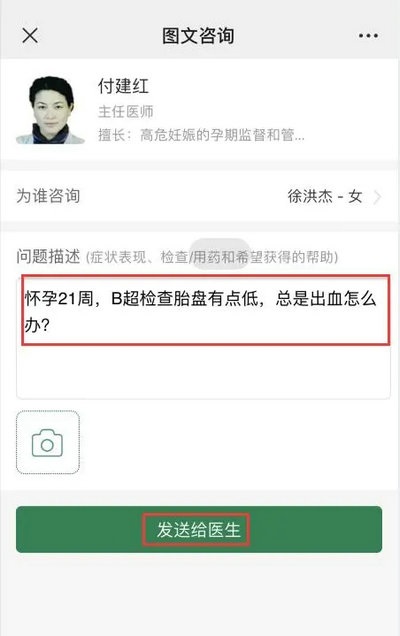Send the question with 发送给医生
Screen dimensions: 400x636
pyautogui.click(x=199, y=529)
